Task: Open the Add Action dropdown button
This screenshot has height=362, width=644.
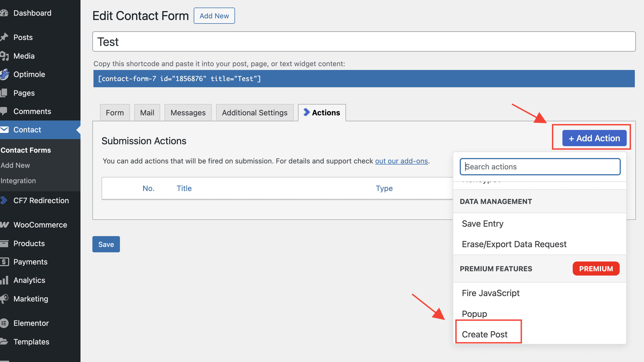Action: point(594,138)
